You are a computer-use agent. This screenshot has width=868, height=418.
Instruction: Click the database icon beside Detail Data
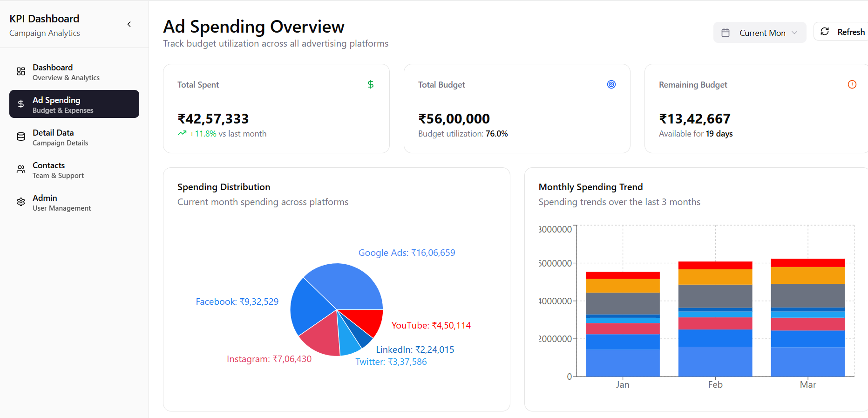tap(21, 137)
